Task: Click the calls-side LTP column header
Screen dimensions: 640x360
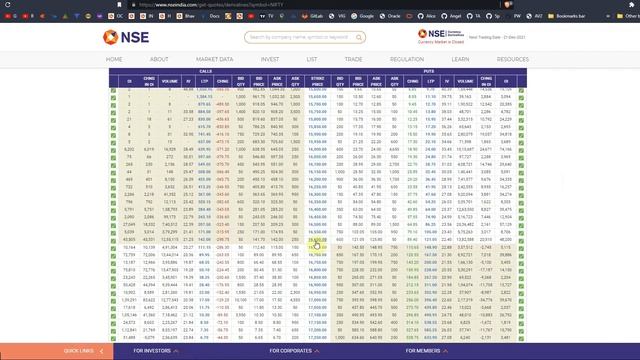Action: tap(204, 81)
